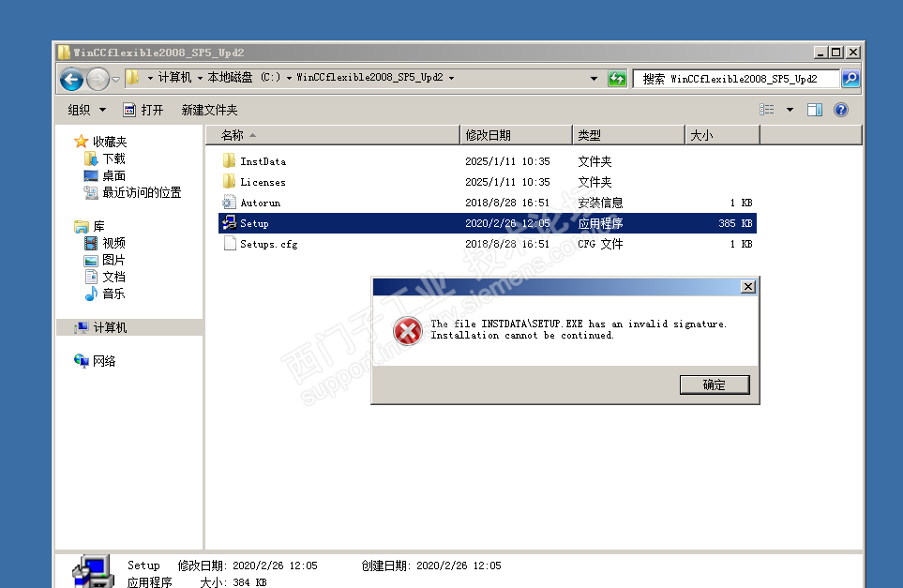Viewport: 903px width, 588px height.
Task: Expand the 本地磁盘 (C:) breadcrumb arrow
Action: (289, 78)
